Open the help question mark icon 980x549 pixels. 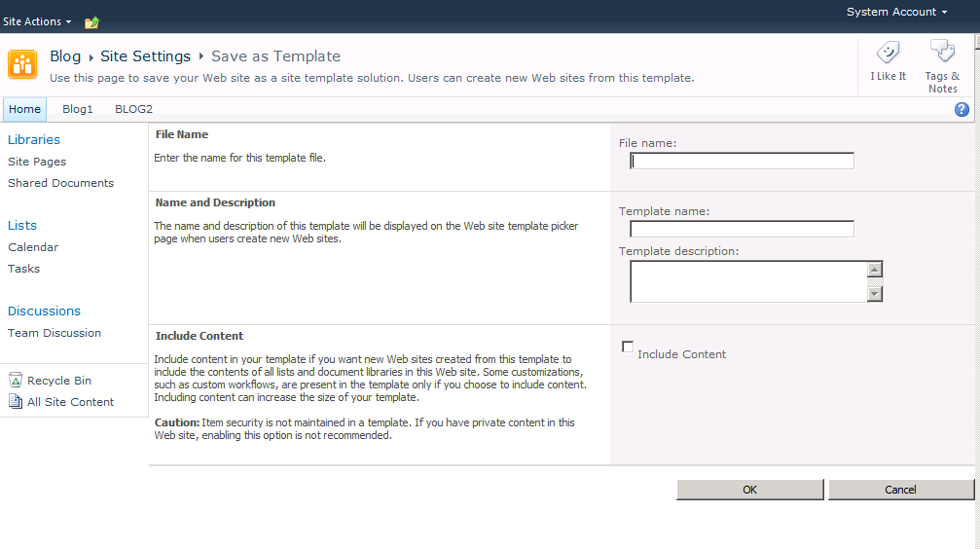coord(962,110)
